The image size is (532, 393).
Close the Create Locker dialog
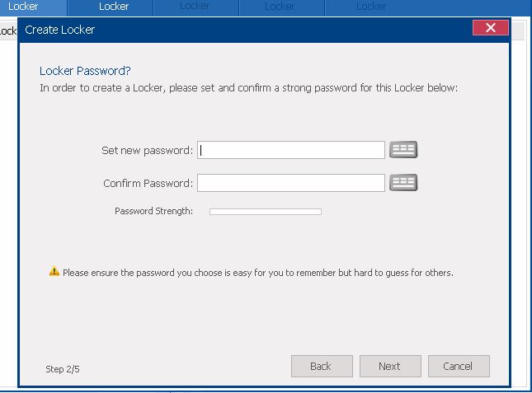(x=490, y=29)
